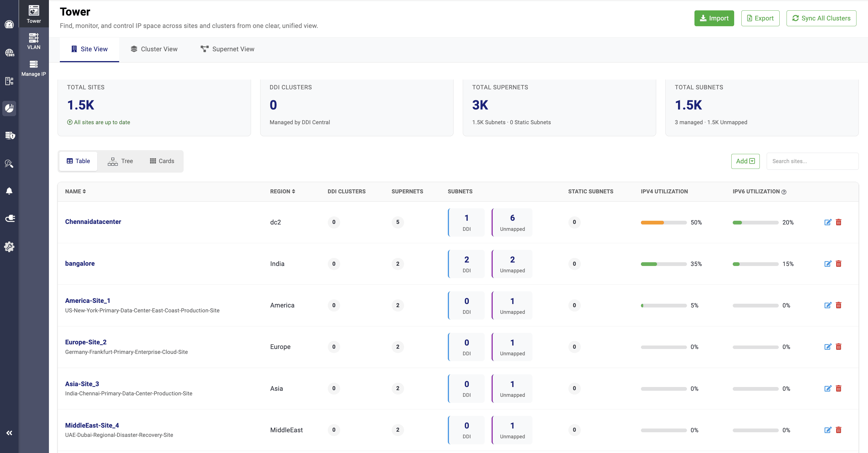Screen dimensions: 868x453
Task: Open the Manage IP sidebar icon
Action: pyautogui.click(x=34, y=68)
